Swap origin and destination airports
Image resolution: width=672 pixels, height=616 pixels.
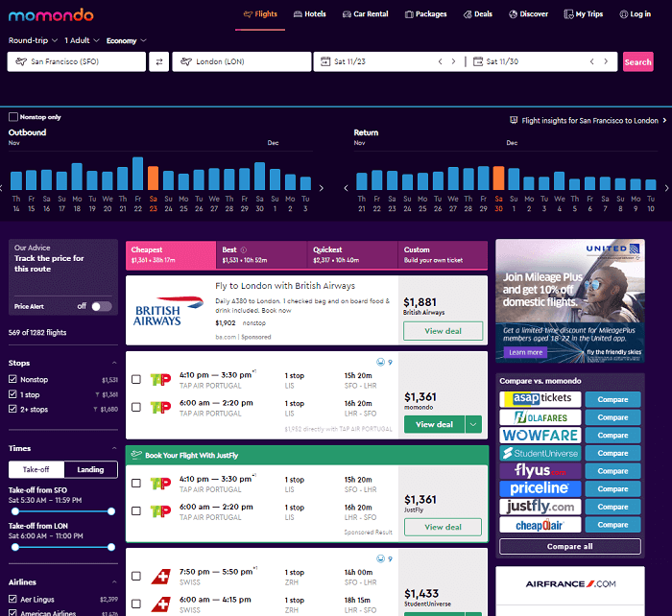pyautogui.click(x=159, y=61)
